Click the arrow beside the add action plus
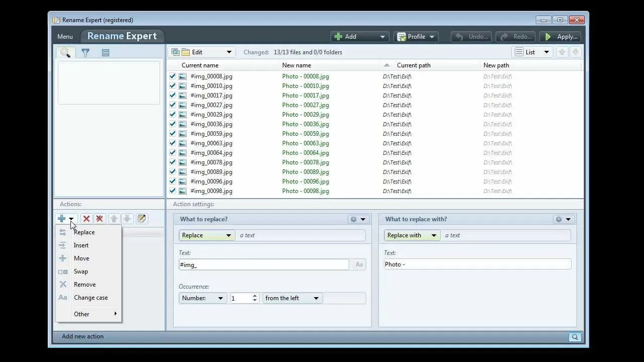Viewport: 644px width, 362px height. pyautogui.click(x=71, y=219)
